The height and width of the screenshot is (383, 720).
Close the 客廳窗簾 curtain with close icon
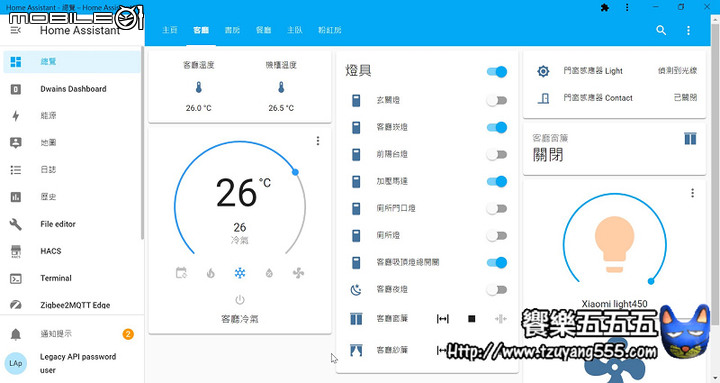501,319
